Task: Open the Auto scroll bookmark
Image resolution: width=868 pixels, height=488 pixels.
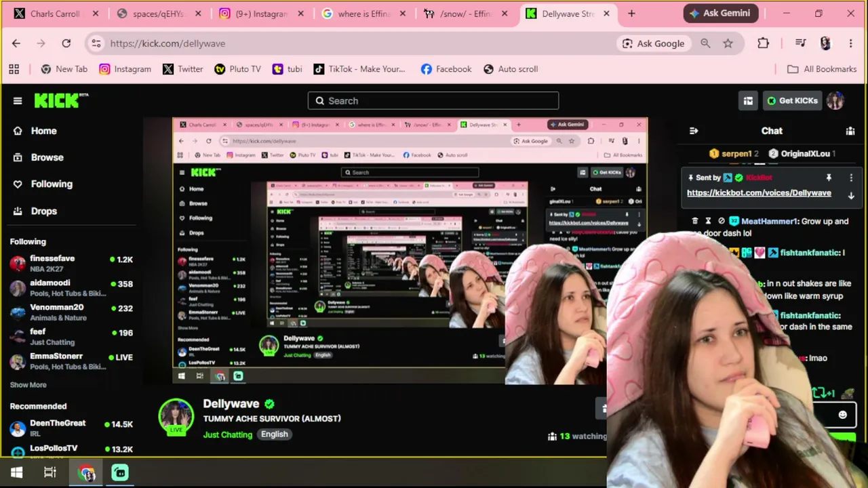Action: click(511, 69)
